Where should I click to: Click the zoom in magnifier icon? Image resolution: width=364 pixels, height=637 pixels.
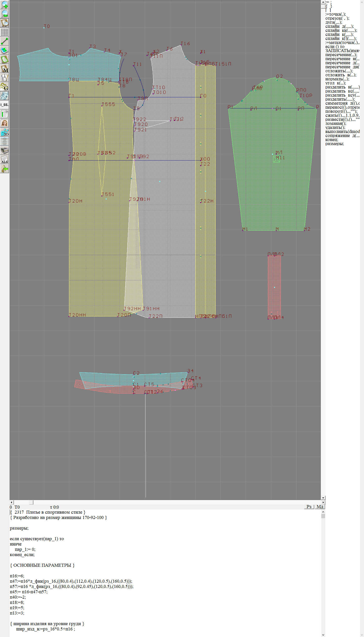pyautogui.click(x=5, y=5)
